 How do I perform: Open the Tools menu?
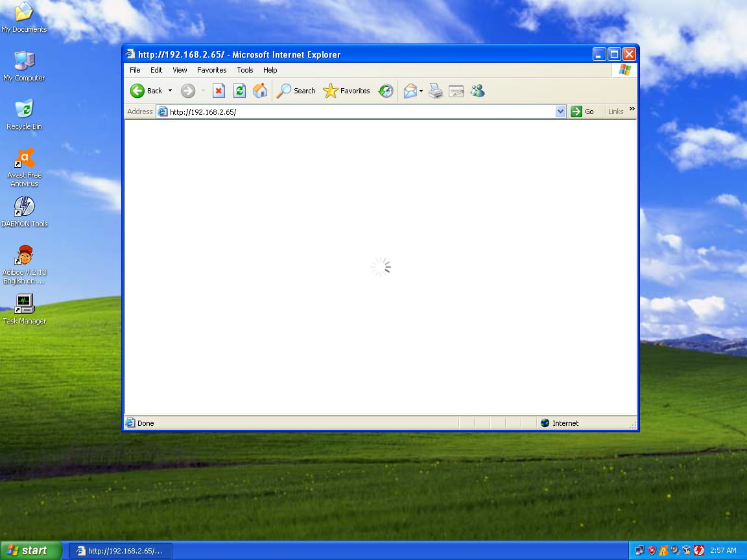pos(245,70)
